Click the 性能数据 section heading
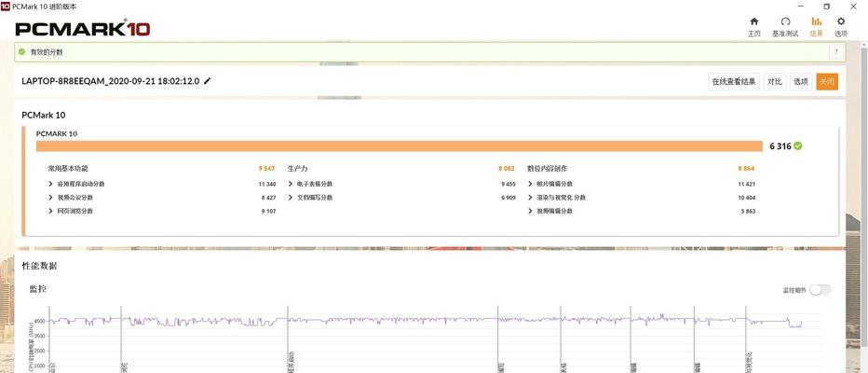 tap(39, 266)
